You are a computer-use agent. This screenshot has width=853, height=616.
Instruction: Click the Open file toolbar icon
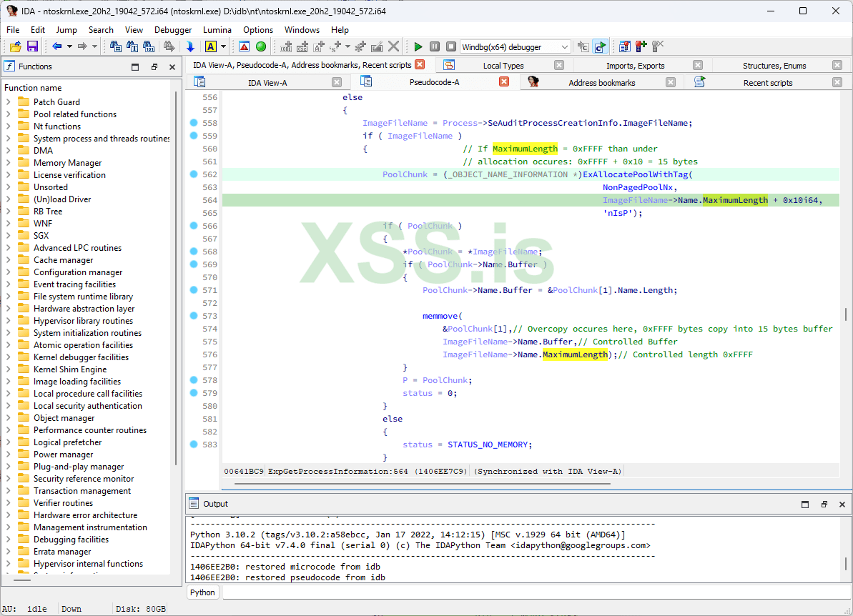15,46
